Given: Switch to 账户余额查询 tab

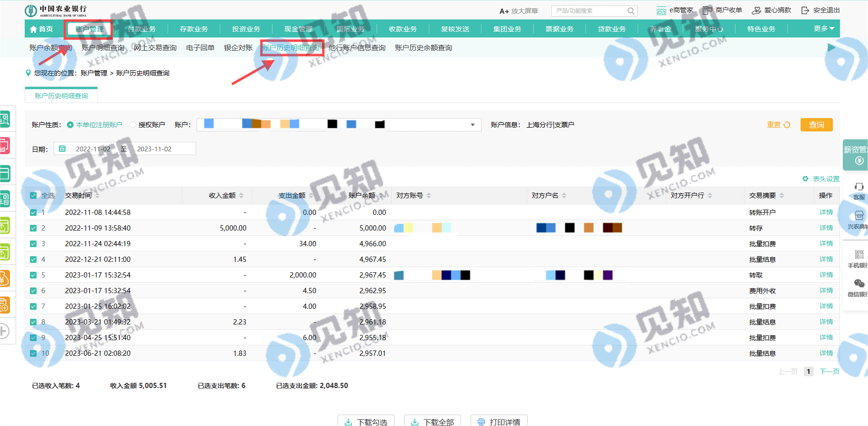Looking at the screenshot, I should (x=50, y=48).
